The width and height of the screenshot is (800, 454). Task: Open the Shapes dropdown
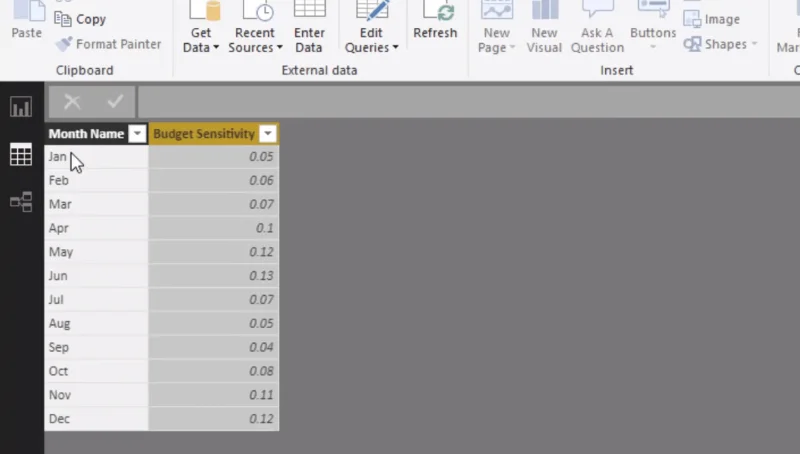[720, 44]
